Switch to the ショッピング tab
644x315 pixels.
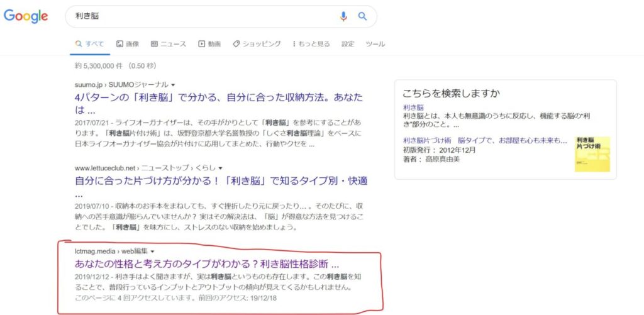257,44
